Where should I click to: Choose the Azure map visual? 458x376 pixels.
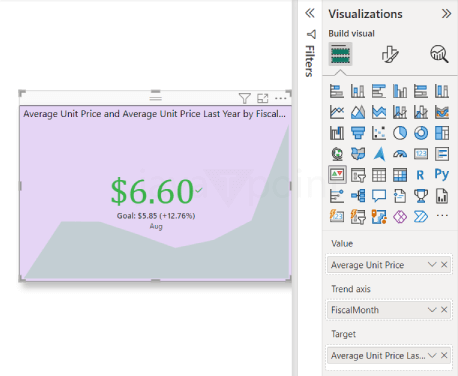(379, 154)
